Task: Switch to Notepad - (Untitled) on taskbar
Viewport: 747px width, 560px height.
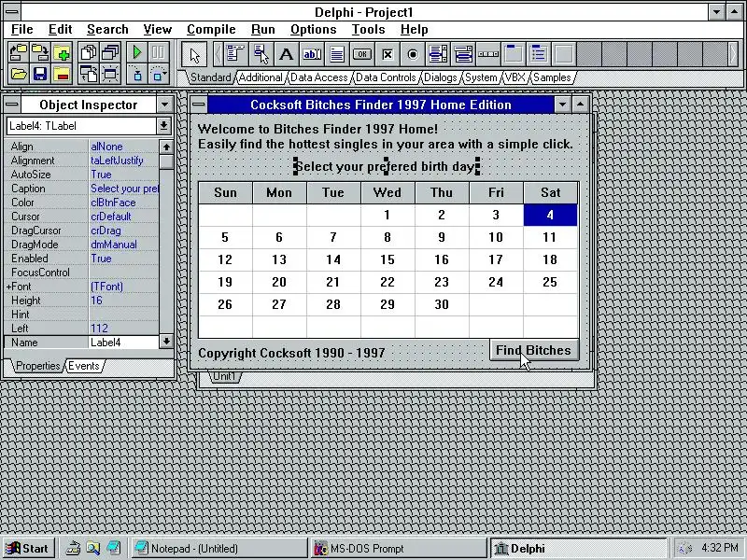Action: coord(219,548)
